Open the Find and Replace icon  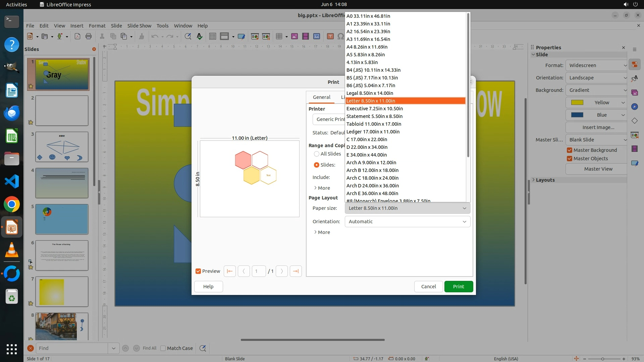(203, 348)
